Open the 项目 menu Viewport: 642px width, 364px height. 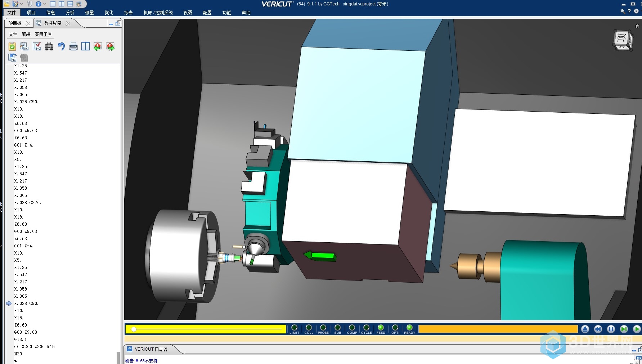(x=31, y=13)
